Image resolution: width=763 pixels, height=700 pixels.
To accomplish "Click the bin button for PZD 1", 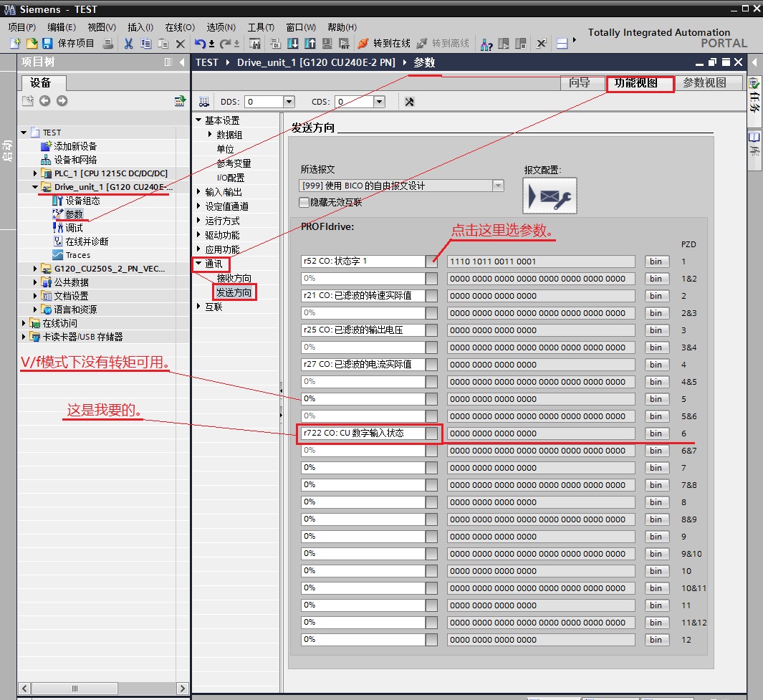I will point(656,262).
